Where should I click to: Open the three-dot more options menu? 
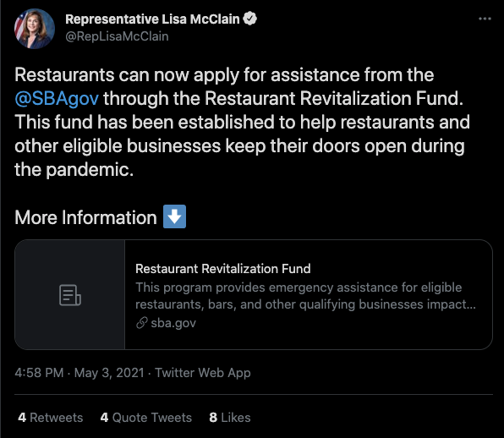coord(485,19)
